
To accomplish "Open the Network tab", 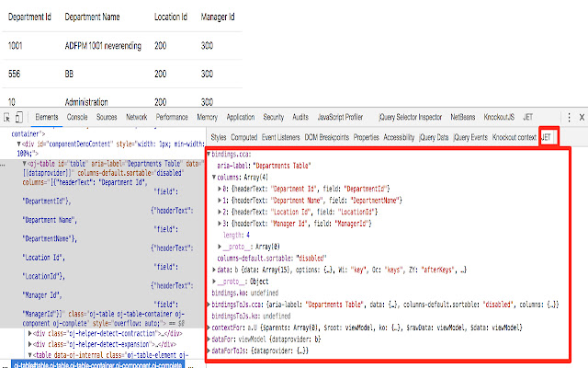I will [137, 117].
